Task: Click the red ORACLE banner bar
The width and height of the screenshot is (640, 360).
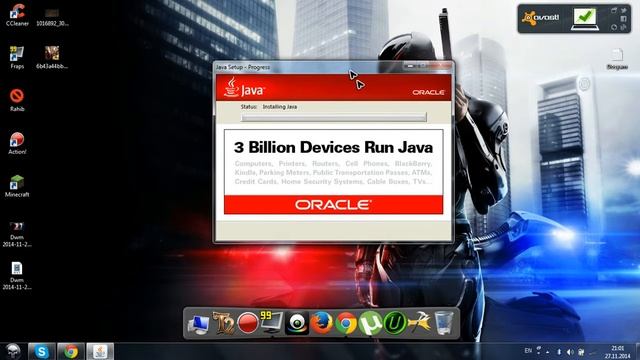Action: (x=333, y=204)
